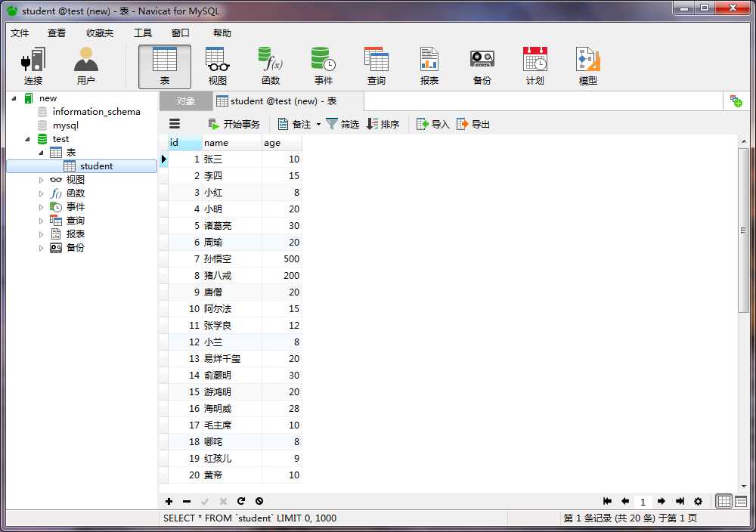This screenshot has height=532, width=756.
Task: Click the stop loading icon in bottom bar
Action: (259, 501)
